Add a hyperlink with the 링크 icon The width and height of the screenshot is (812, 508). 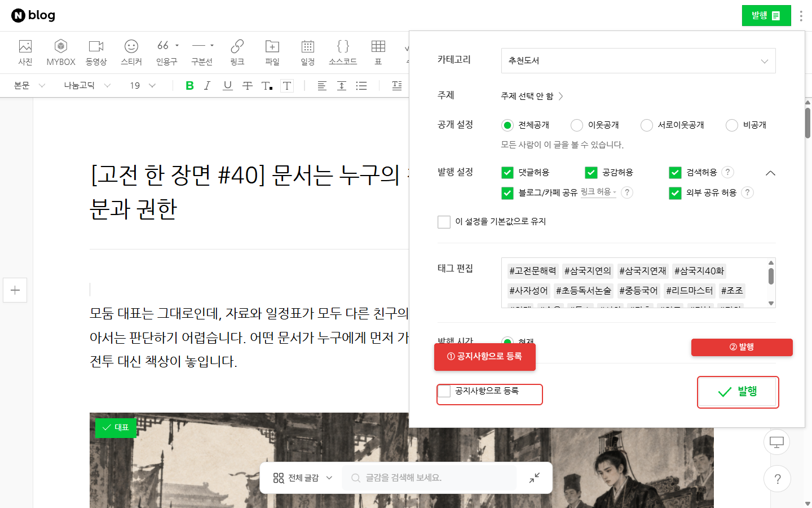point(237,52)
